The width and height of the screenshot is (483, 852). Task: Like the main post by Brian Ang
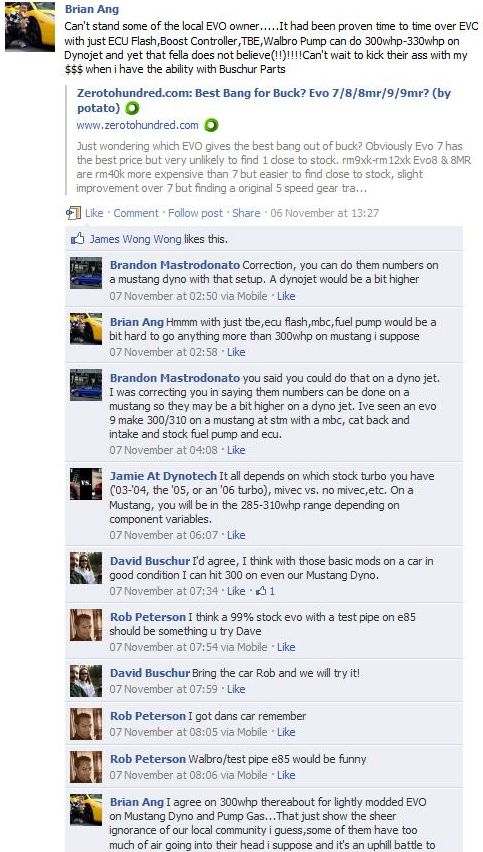(94, 213)
